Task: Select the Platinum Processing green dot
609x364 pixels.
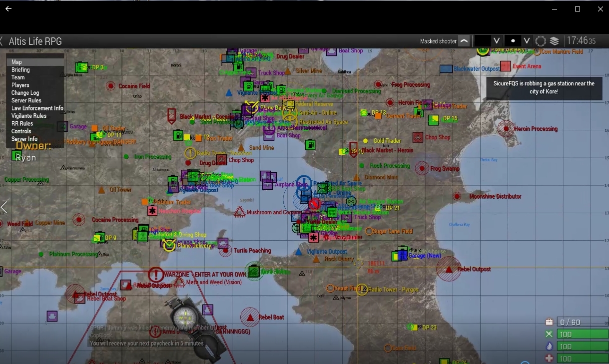Action: (x=41, y=254)
